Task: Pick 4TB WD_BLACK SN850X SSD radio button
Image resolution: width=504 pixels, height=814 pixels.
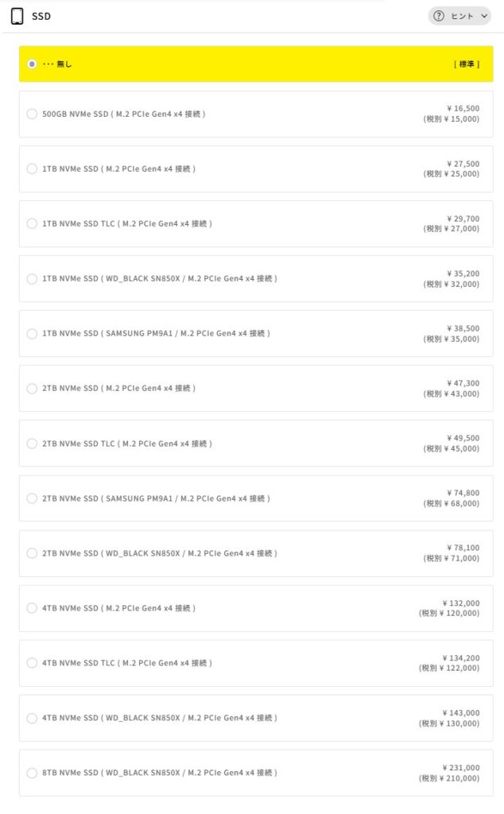Action: click(x=32, y=718)
